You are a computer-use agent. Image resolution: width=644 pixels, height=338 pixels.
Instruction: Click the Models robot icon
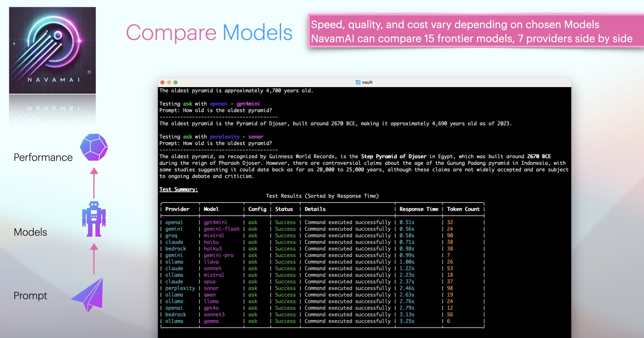coord(94,219)
